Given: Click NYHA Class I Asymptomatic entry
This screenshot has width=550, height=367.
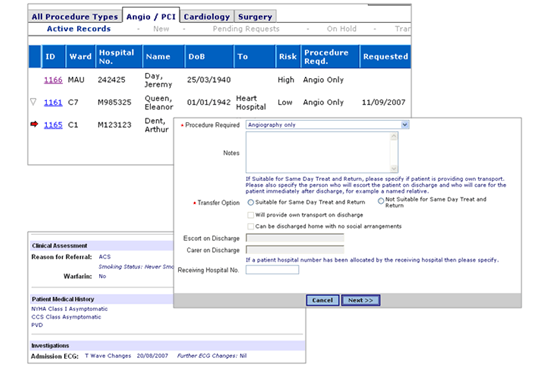Looking at the screenshot, I should click(69, 309).
